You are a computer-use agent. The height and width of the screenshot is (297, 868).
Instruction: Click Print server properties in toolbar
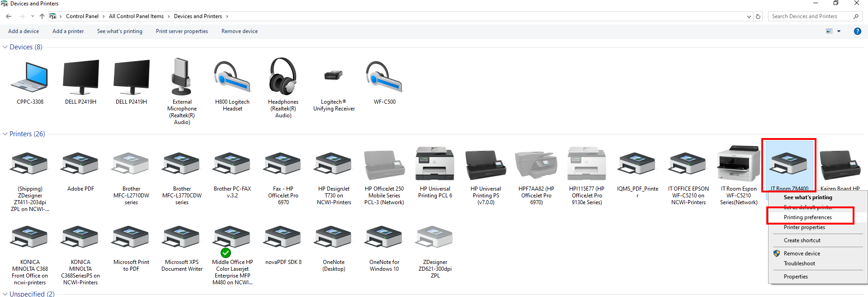[x=182, y=31]
